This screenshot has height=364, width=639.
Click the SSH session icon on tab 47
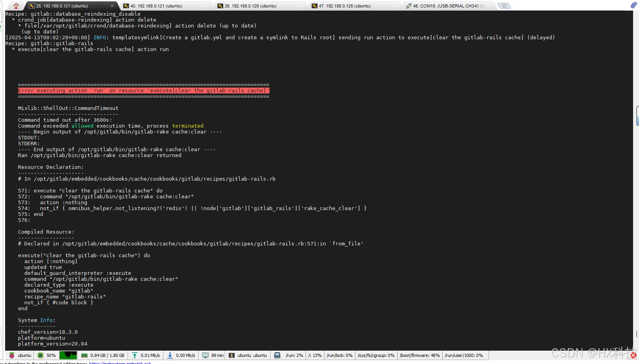click(315, 6)
